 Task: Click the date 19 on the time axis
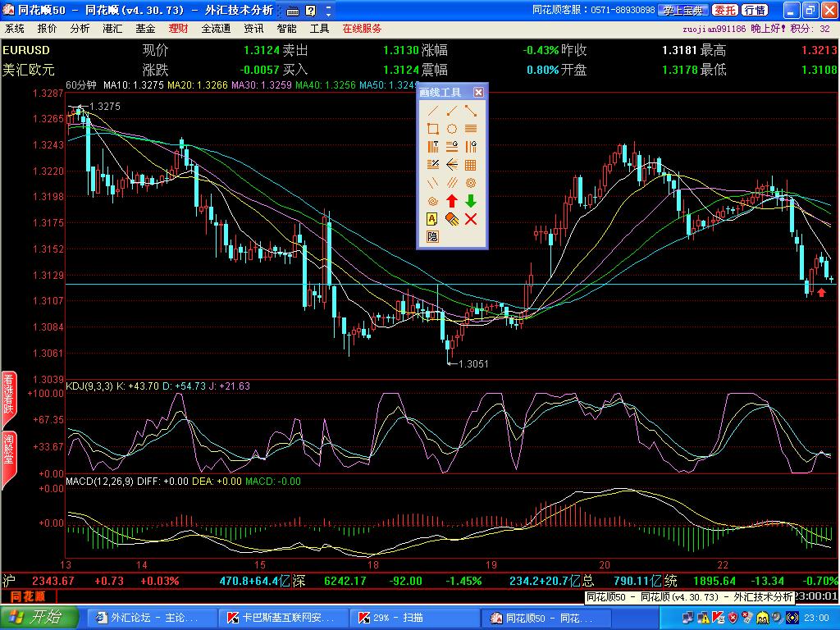(x=491, y=564)
